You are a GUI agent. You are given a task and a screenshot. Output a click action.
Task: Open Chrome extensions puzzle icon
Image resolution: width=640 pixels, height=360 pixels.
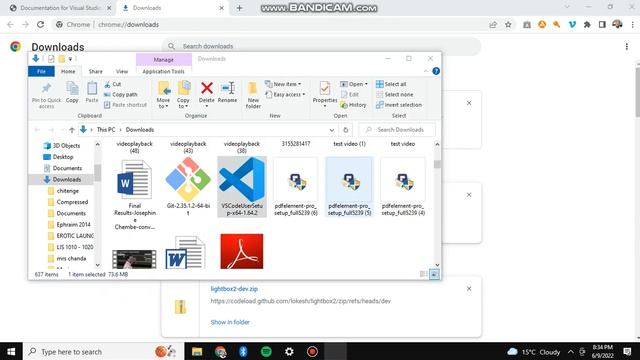pos(587,24)
